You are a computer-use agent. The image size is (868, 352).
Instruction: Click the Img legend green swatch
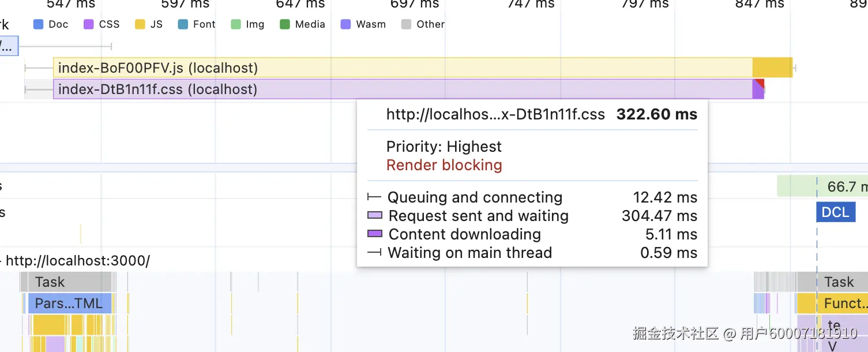[x=235, y=24]
